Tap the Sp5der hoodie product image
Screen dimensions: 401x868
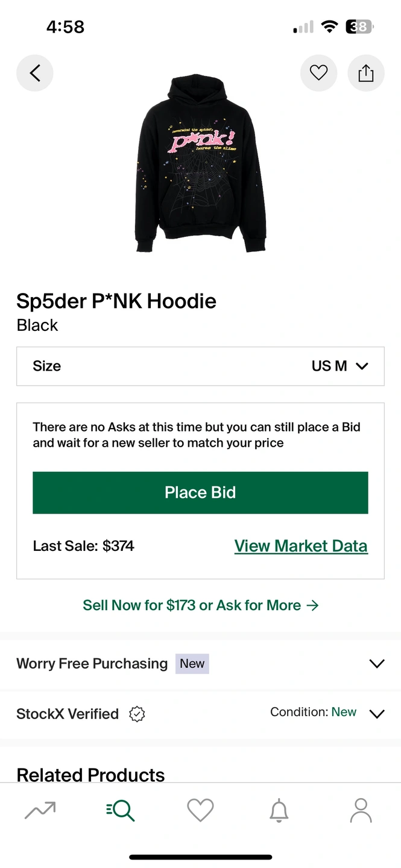[x=200, y=164]
